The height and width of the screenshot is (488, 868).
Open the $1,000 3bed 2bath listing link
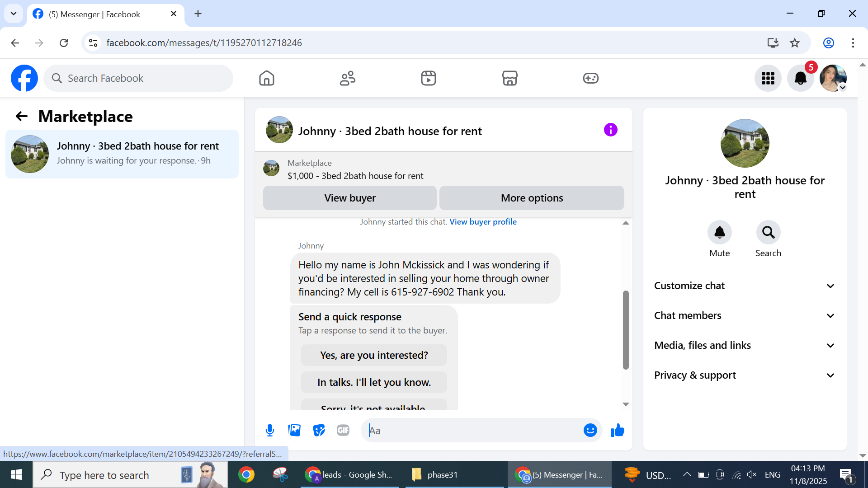click(x=355, y=176)
